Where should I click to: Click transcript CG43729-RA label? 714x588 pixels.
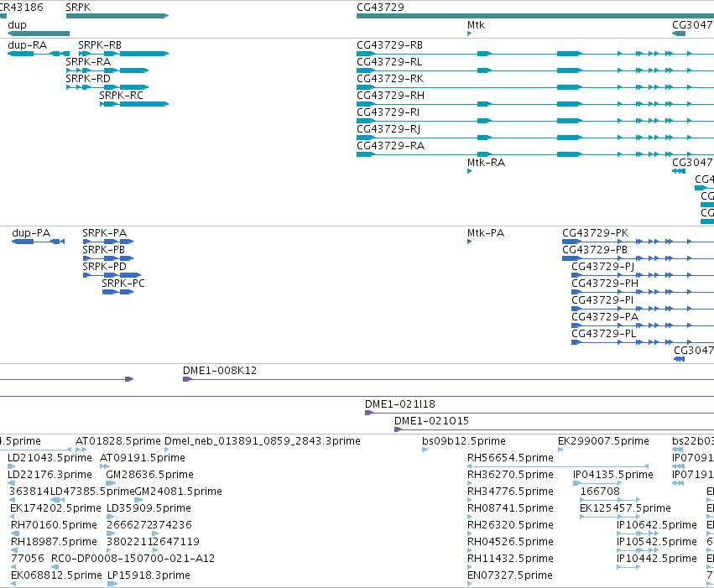click(390, 146)
